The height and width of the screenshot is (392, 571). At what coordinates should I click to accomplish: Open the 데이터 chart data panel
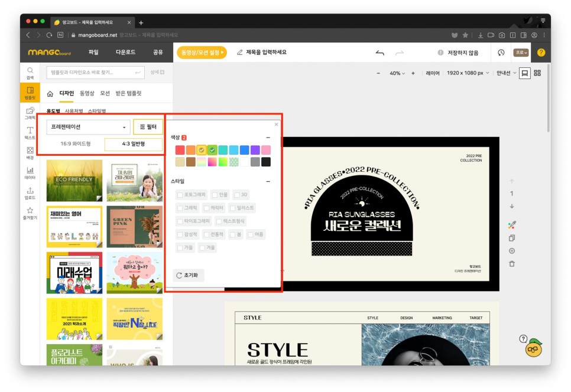[30, 173]
